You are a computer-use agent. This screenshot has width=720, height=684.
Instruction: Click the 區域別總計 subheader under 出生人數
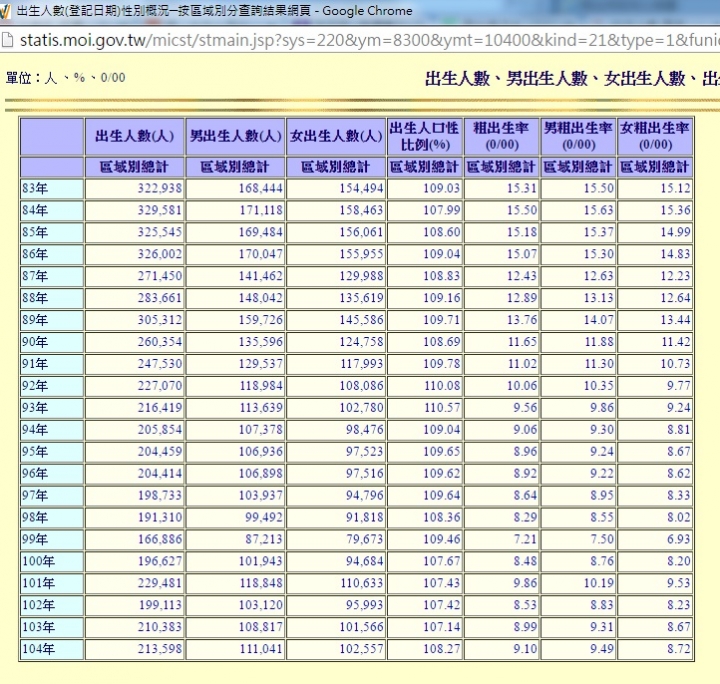tap(135, 167)
